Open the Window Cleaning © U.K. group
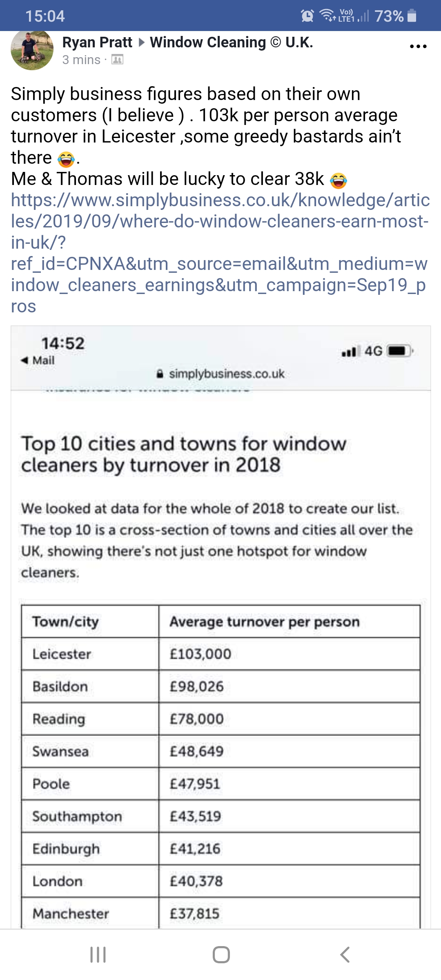The image size is (441, 980). (x=232, y=42)
